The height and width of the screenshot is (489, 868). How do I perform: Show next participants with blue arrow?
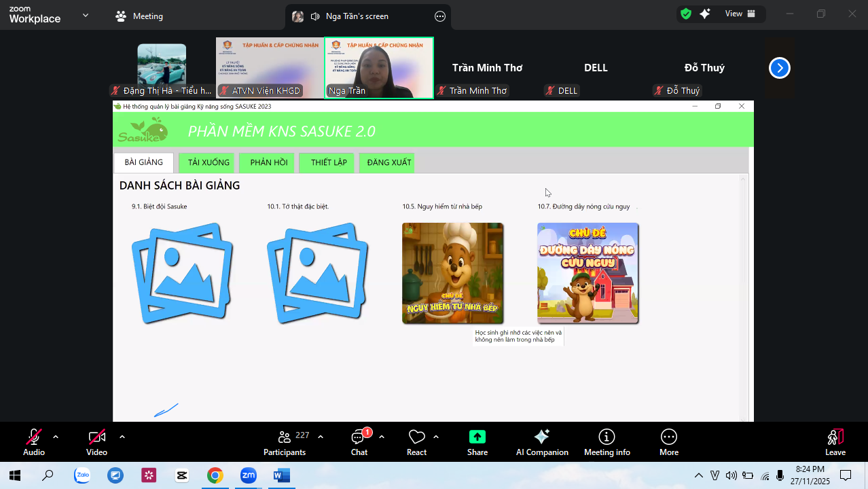[x=780, y=68]
